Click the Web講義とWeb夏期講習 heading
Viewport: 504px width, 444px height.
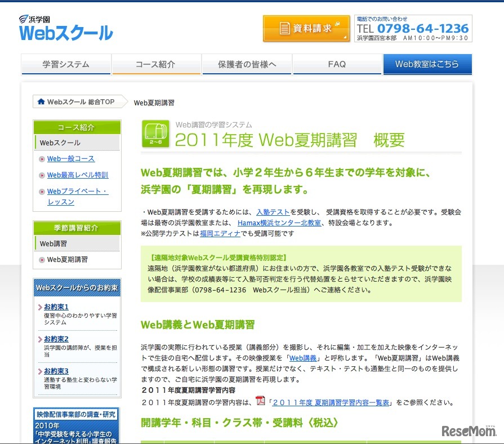click(198, 325)
